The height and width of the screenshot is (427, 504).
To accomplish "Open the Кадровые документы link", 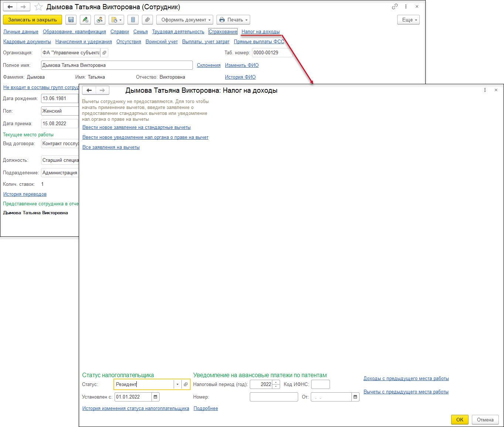I will (x=27, y=42).
